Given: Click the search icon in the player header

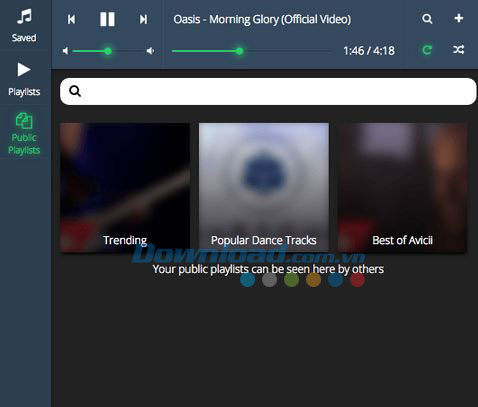Looking at the screenshot, I should 427,19.
